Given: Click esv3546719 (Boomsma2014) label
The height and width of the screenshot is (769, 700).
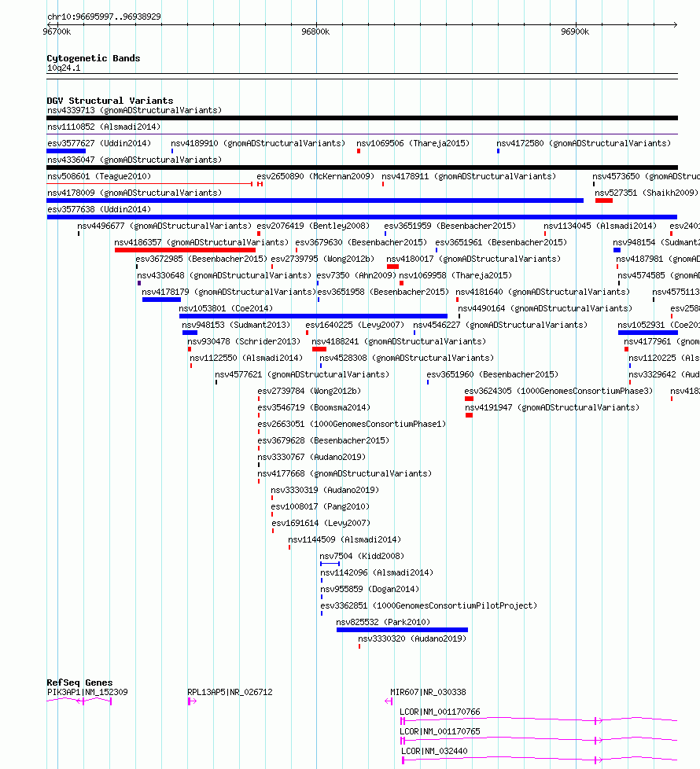Looking at the screenshot, I should (x=314, y=408).
